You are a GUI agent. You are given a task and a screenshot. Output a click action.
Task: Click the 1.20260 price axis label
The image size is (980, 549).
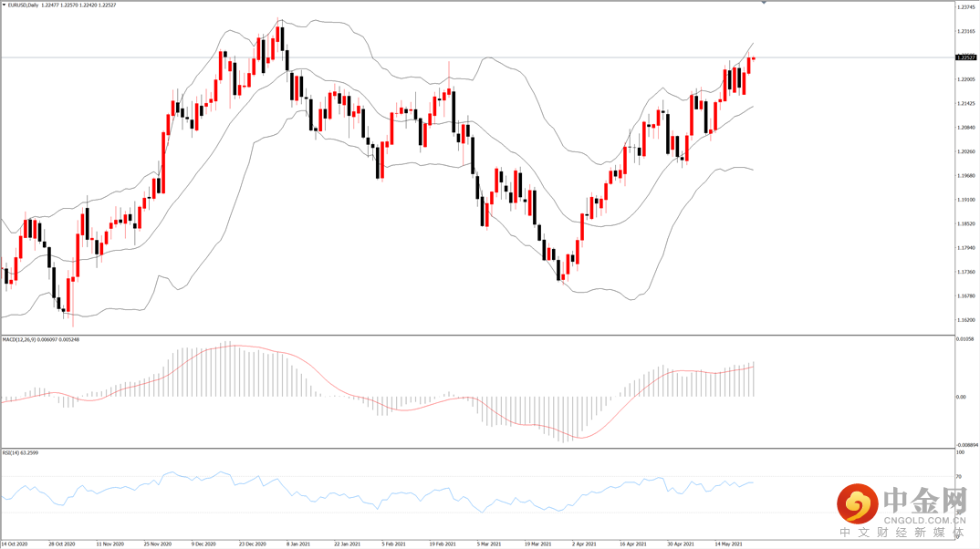[x=966, y=151]
